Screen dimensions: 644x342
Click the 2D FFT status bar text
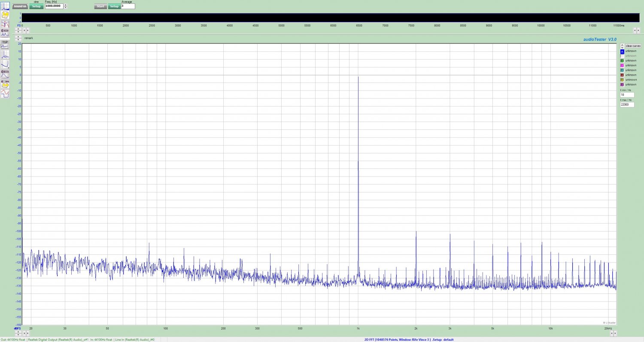[x=409, y=339]
